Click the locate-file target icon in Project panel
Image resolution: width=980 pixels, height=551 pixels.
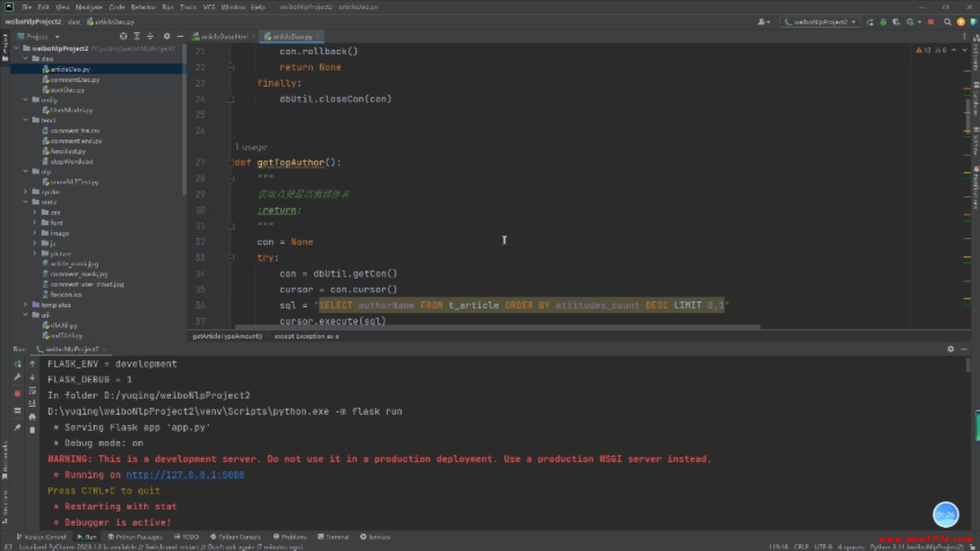123,36
